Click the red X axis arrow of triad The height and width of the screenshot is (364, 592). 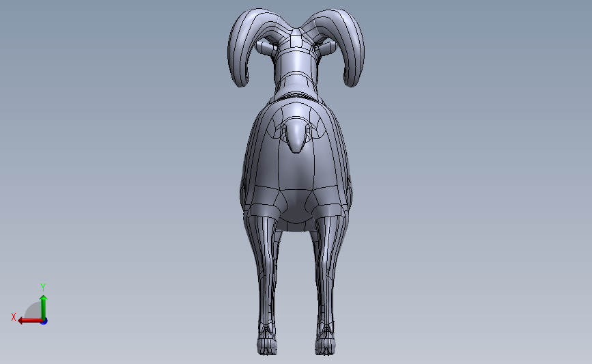[30, 321]
